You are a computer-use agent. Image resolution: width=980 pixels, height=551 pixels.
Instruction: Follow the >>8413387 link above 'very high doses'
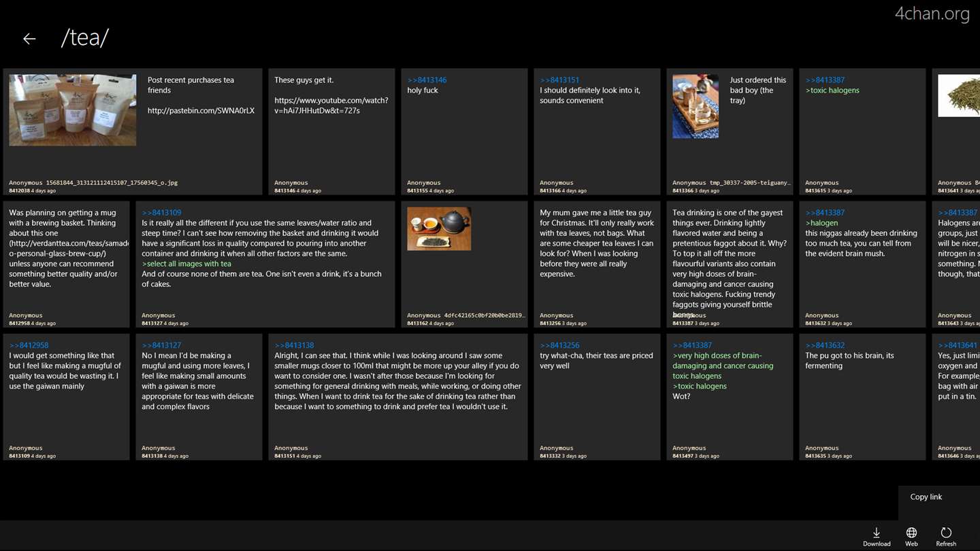click(x=692, y=346)
